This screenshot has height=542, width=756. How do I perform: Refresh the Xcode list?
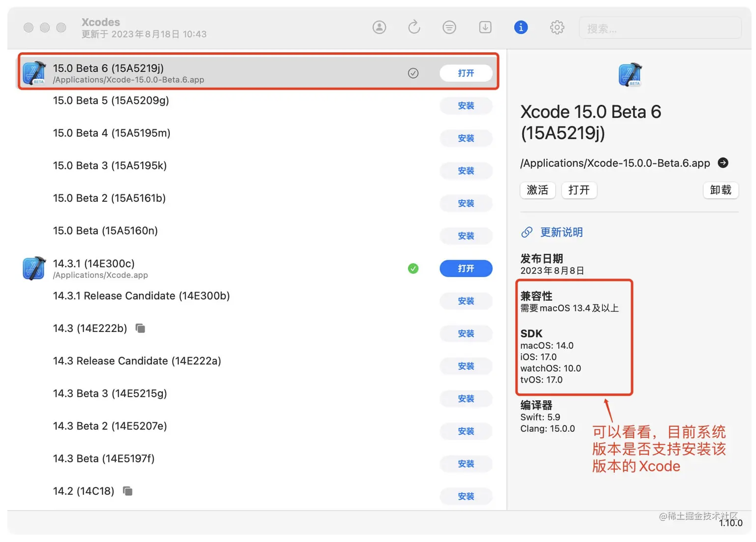click(414, 27)
